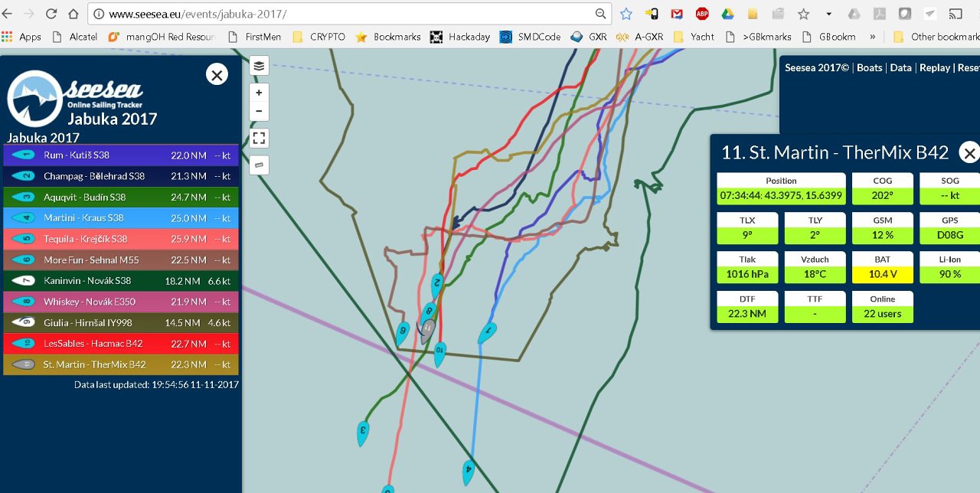This screenshot has height=493, width=980.
Task: Open the Data menu link
Action: [900, 67]
